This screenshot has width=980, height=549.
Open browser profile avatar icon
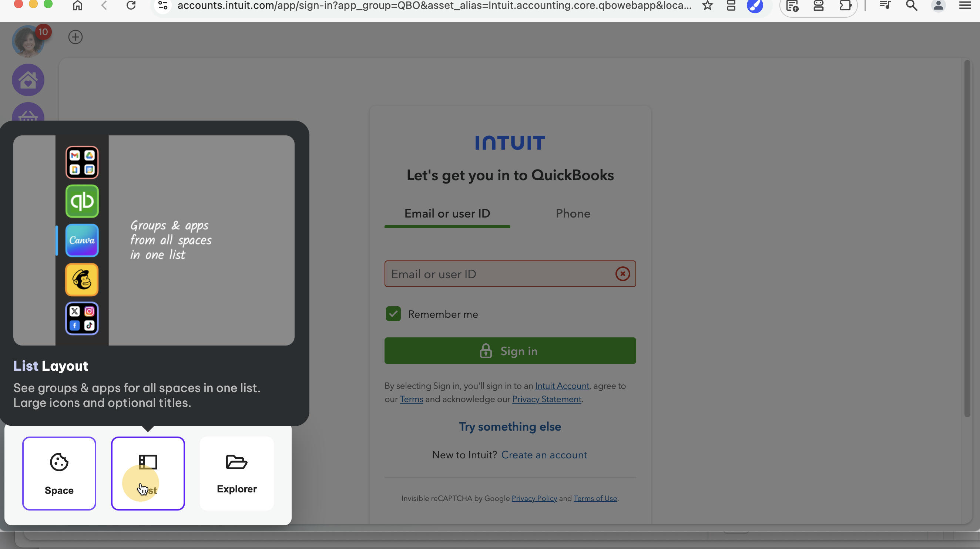coord(938,5)
